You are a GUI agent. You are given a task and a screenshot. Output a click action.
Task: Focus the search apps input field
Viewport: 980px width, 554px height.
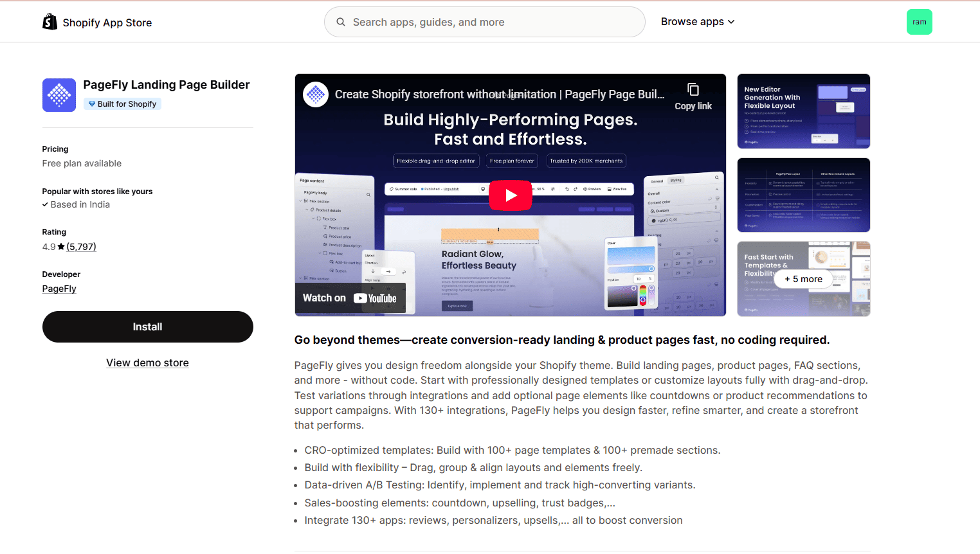[x=485, y=22]
